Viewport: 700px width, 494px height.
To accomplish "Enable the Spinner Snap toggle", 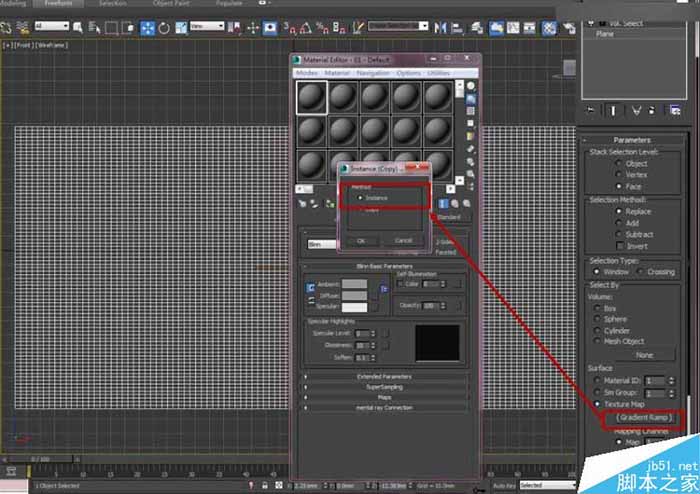I will click(x=339, y=28).
